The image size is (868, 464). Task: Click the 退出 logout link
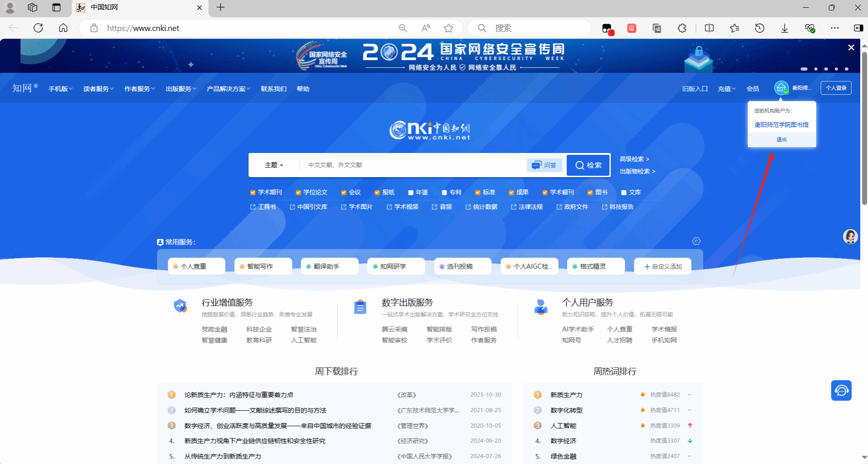[x=781, y=139]
